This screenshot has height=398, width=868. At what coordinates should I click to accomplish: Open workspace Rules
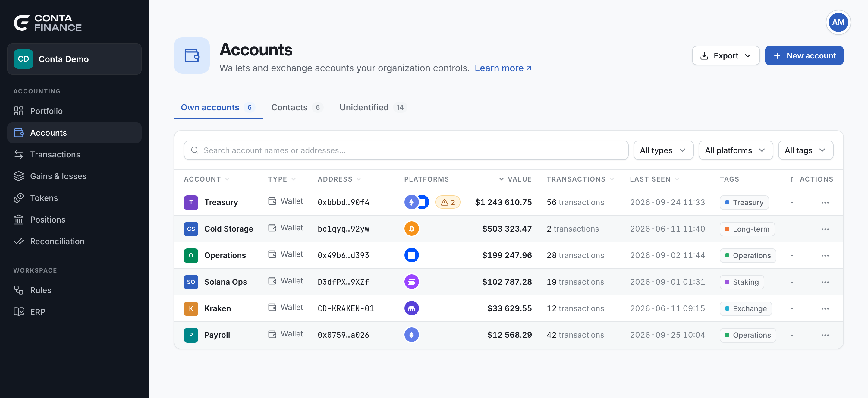74,290
